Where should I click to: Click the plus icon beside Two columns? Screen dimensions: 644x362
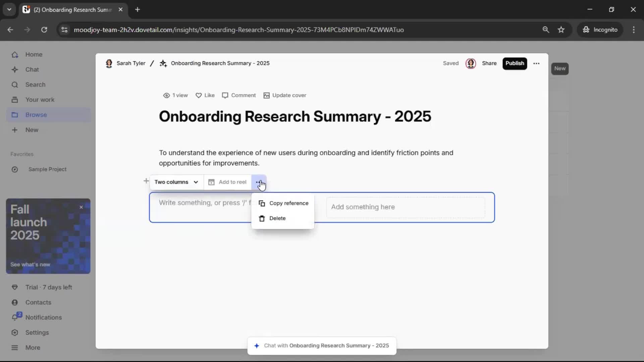146,181
